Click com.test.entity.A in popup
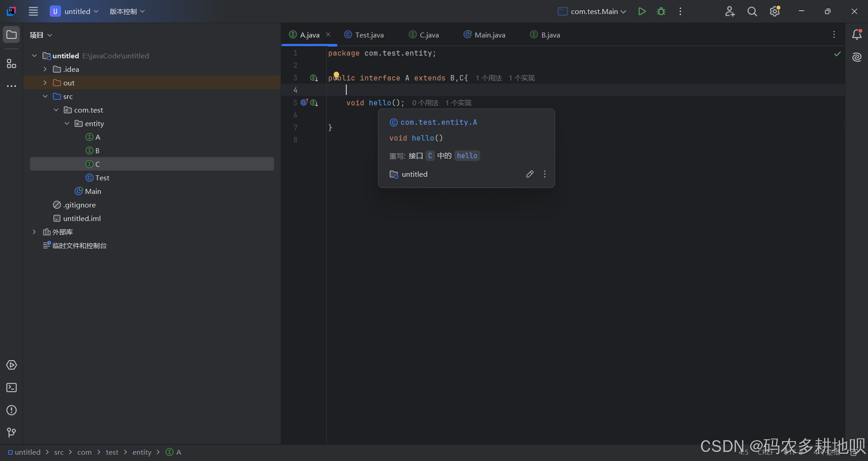 click(439, 122)
